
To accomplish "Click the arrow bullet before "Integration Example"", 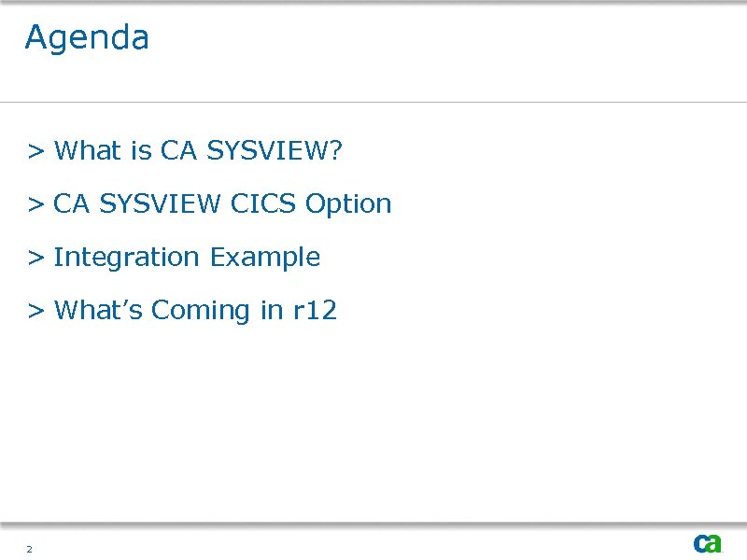I will click(35, 258).
